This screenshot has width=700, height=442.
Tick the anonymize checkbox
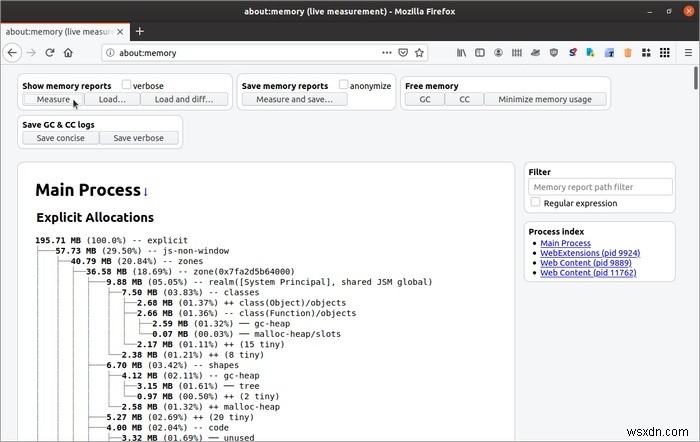[343, 84]
